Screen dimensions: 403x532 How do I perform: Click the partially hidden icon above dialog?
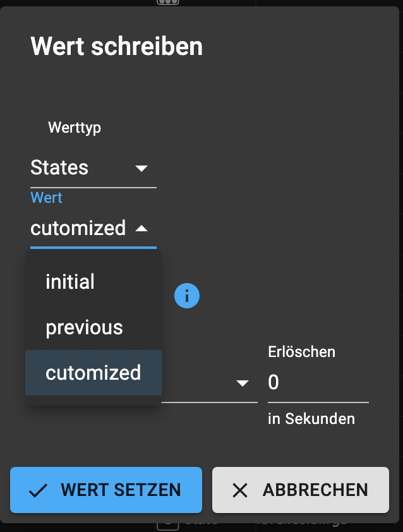[x=167, y=3]
